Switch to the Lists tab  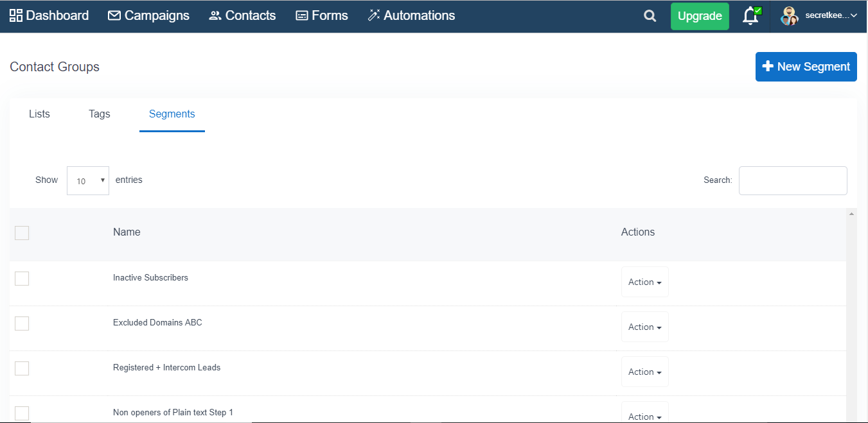[x=39, y=114]
